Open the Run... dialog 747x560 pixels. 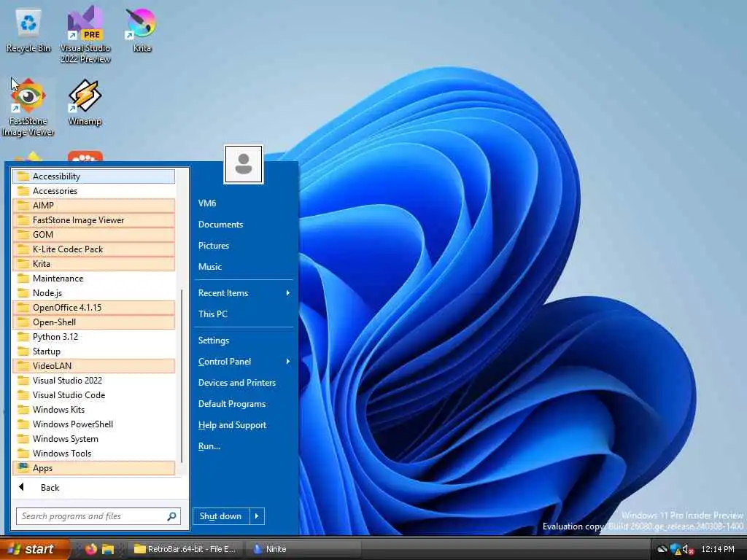[243, 446]
